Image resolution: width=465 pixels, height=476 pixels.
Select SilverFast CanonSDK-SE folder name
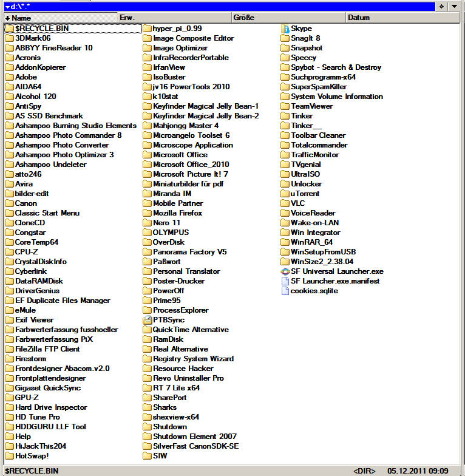[x=195, y=446]
